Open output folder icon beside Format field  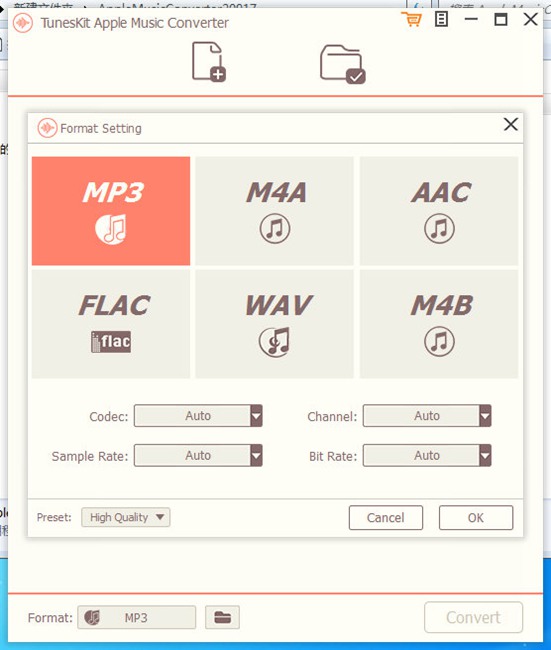pos(222,618)
